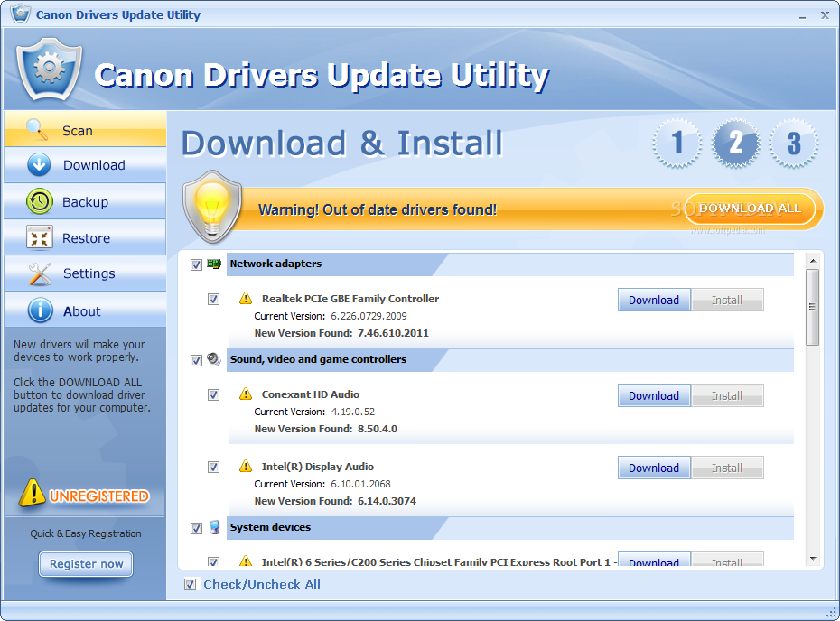The width and height of the screenshot is (840, 621).
Task: Click the driver list scrollbar thumb
Action: tap(812, 307)
